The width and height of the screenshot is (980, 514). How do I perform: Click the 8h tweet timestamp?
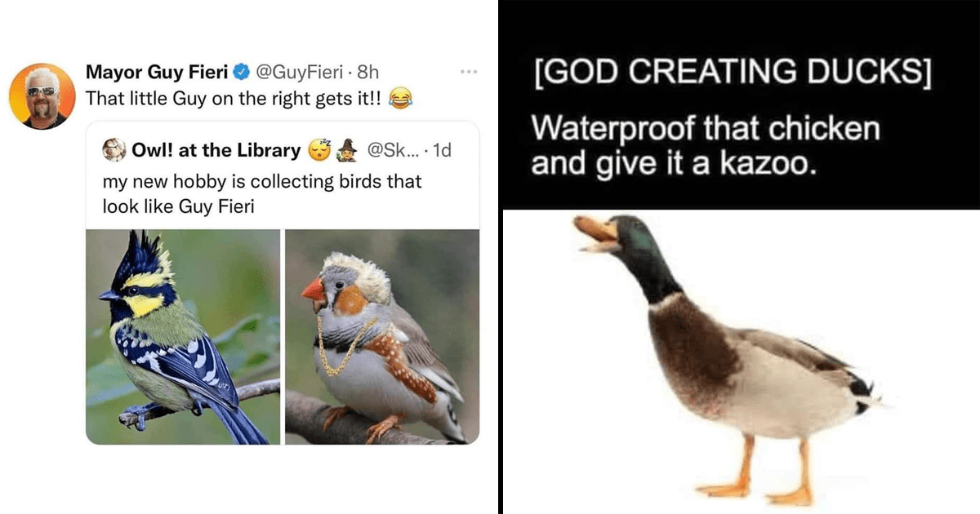368,73
